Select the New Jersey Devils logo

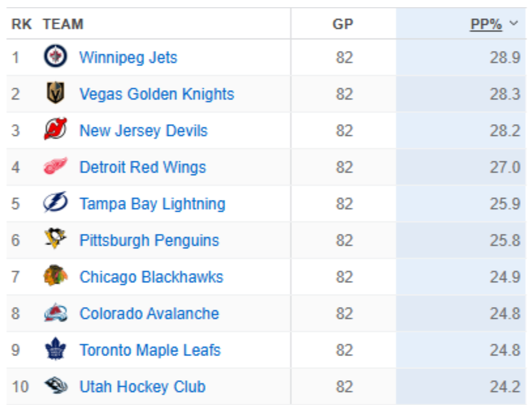coord(56,129)
